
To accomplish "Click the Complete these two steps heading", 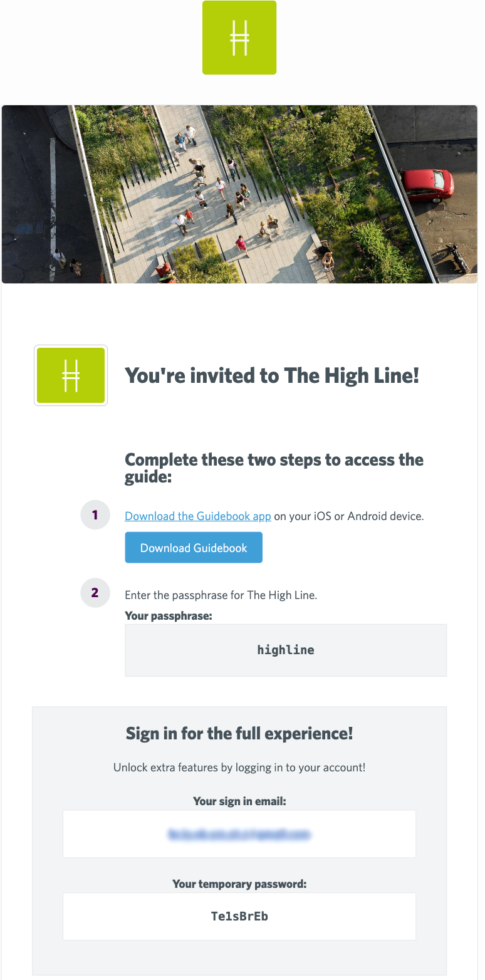I will (274, 468).
